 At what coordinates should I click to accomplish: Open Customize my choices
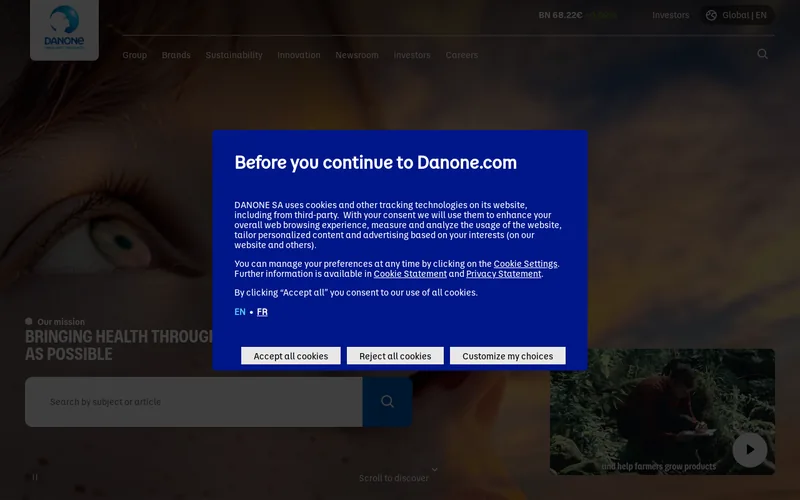[508, 356]
